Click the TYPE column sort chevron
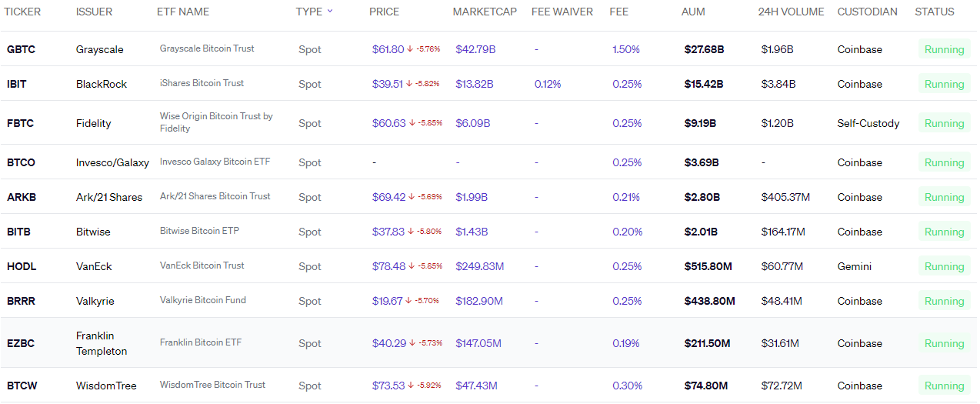The height and width of the screenshot is (404, 980). tap(330, 11)
